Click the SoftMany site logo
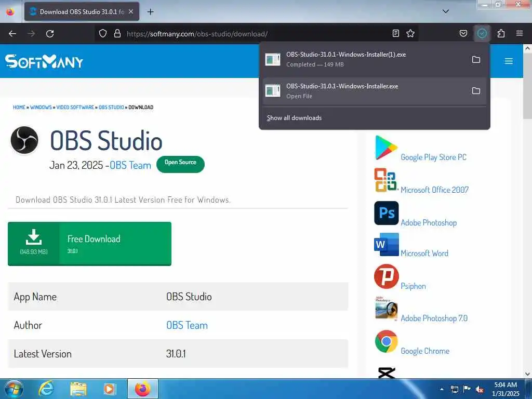This screenshot has width=532, height=399. tap(44, 61)
